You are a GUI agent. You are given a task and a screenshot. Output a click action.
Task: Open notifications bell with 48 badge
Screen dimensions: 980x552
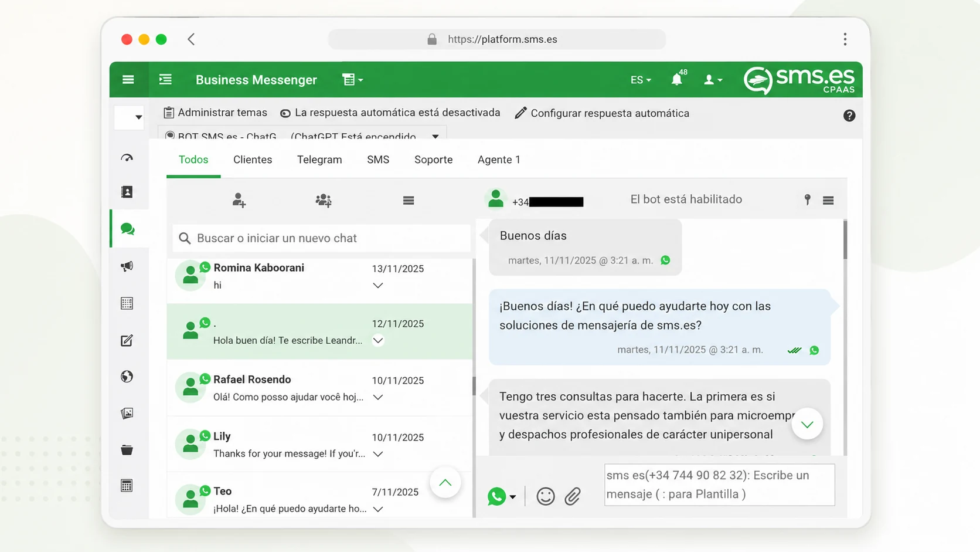[x=678, y=79]
